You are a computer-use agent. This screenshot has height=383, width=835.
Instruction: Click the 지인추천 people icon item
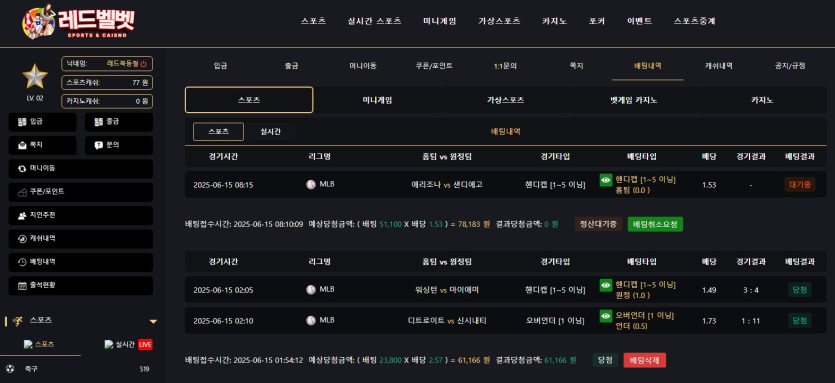pos(22,215)
